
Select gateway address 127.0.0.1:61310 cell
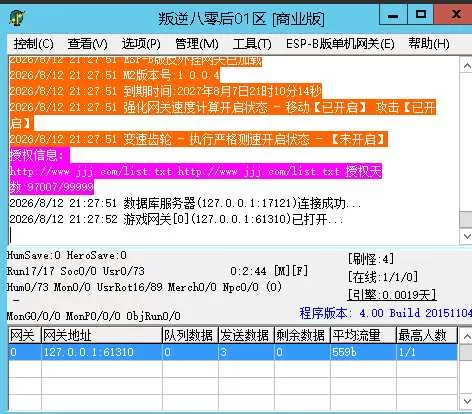[102, 352]
